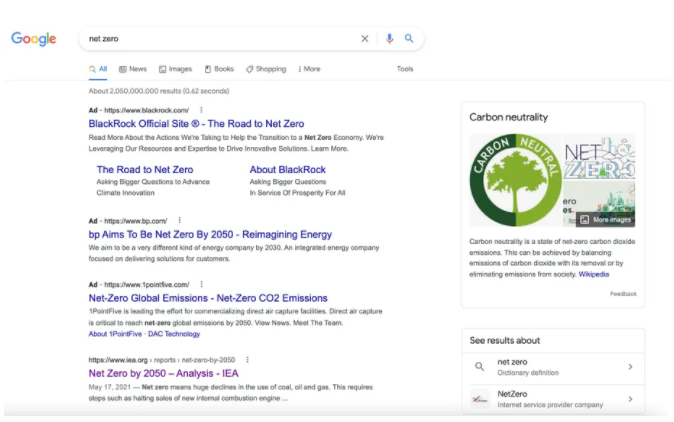Click the 'See results about' heading

505,341
